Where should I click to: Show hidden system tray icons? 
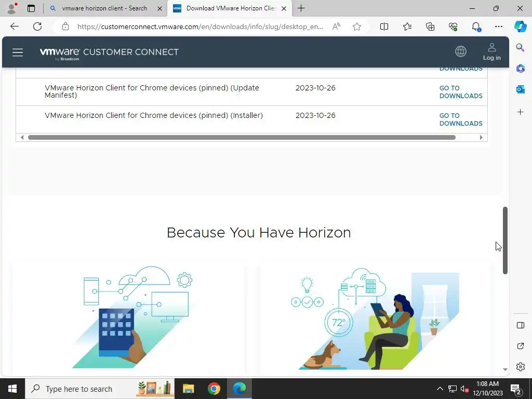pyautogui.click(x=440, y=389)
